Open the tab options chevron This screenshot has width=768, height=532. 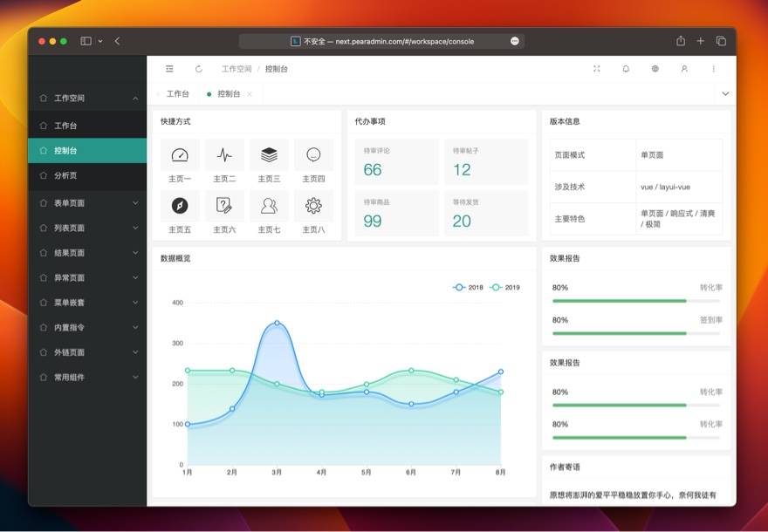click(x=725, y=93)
